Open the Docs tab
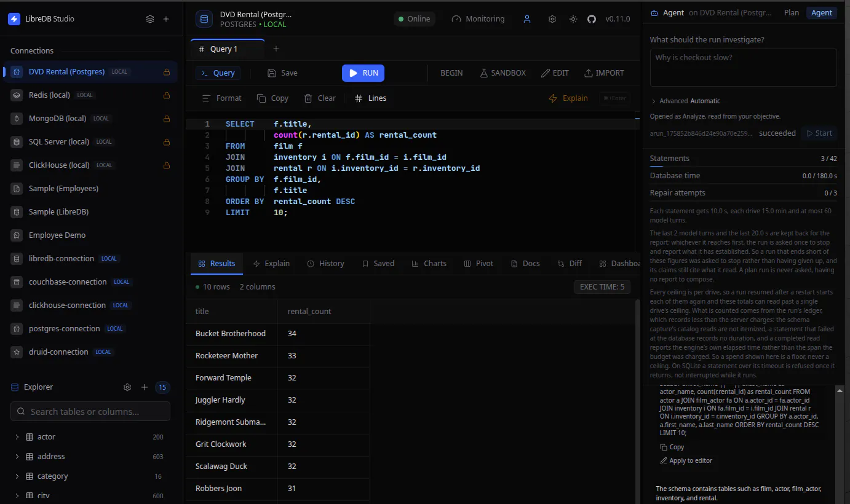Viewport: 850px width, 504px height. point(525,264)
